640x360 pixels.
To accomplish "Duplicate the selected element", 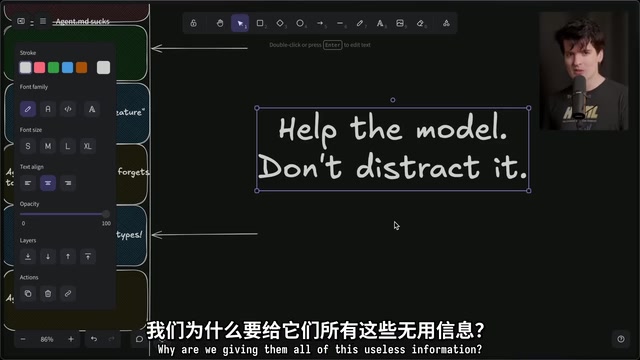I will (x=28, y=293).
